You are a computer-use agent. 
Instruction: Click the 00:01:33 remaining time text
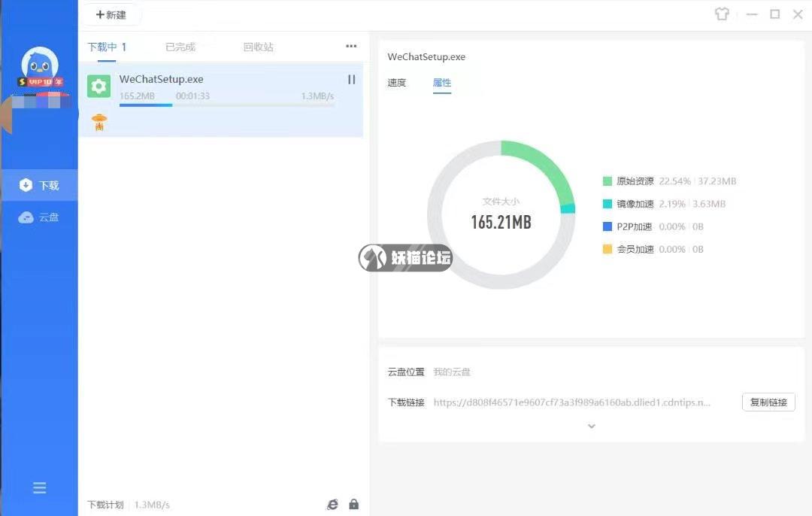192,96
